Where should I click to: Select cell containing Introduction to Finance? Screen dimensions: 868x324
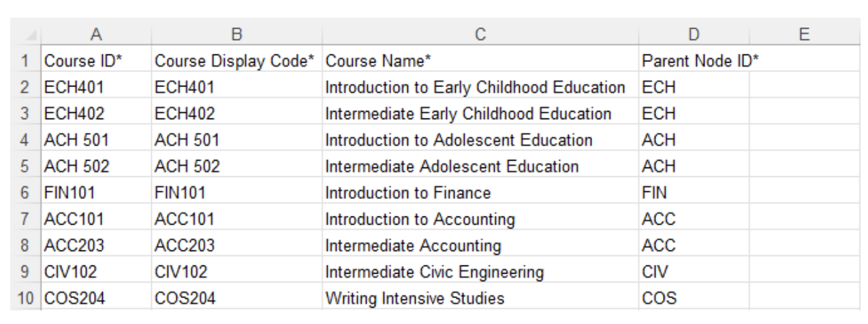[x=482, y=193]
